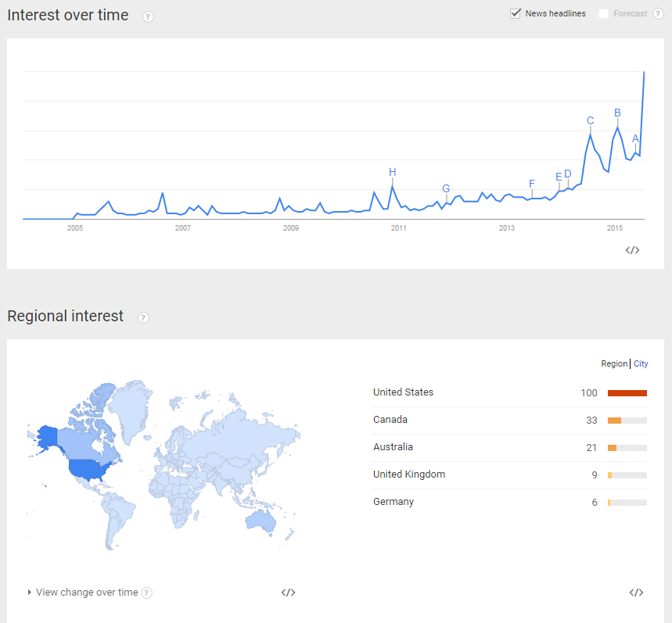Viewport: 672px width, 623px height.
Task: Select headline marker H on the timeline
Action: 392,172
